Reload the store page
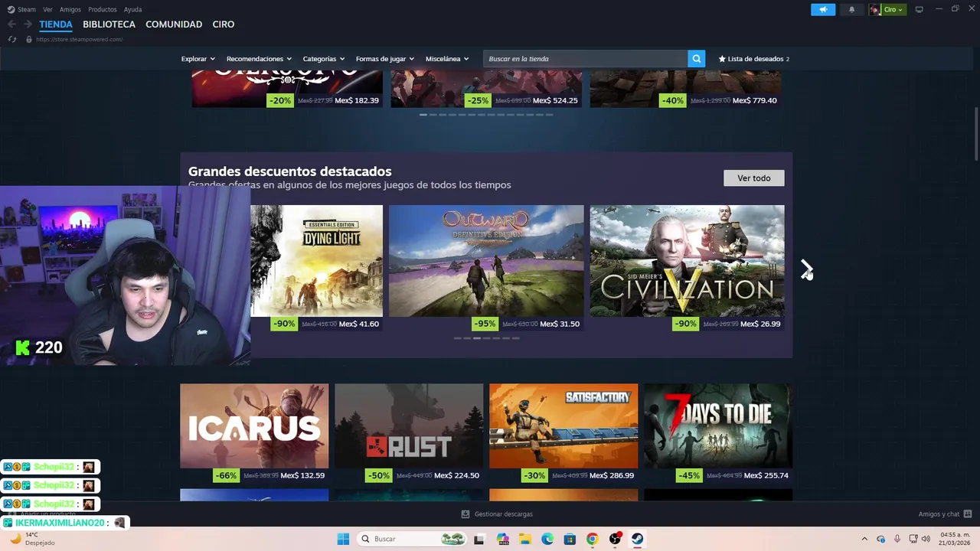Image resolution: width=980 pixels, height=551 pixels. [11, 39]
